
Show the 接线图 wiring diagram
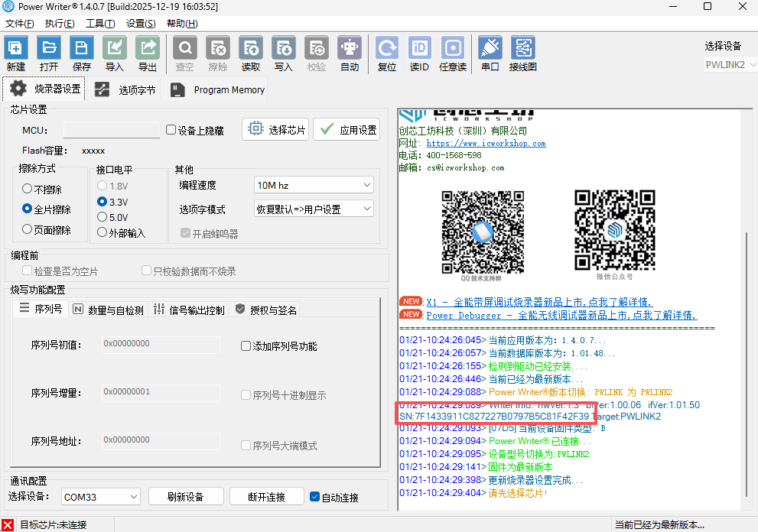523,53
